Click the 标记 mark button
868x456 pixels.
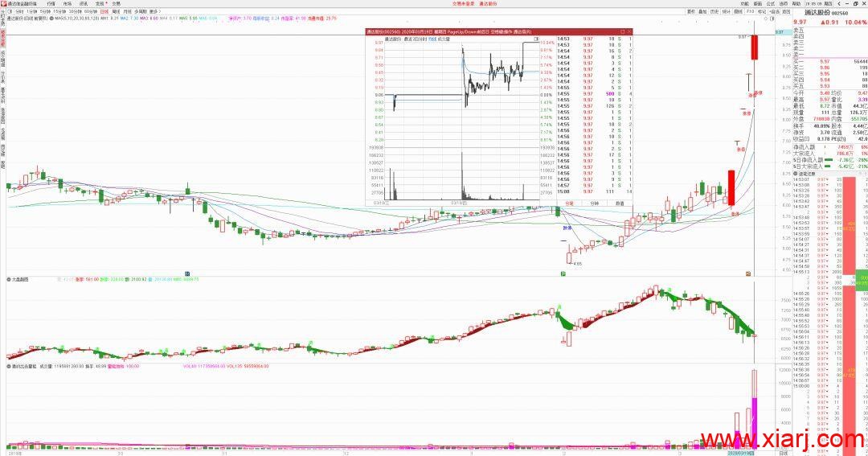(762, 11)
